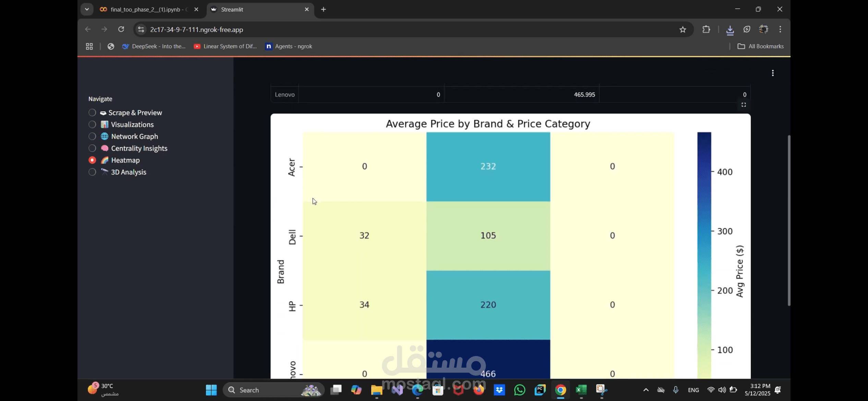
Task: Open the Agents - ngrok bookmark
Action: 289,46
